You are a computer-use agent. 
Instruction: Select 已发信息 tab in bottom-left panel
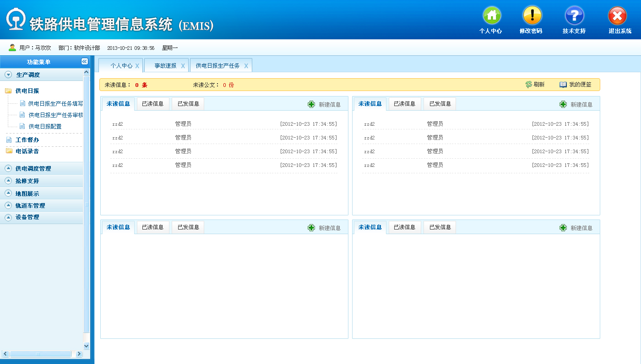pyautogui.click(x=188, y=227)
